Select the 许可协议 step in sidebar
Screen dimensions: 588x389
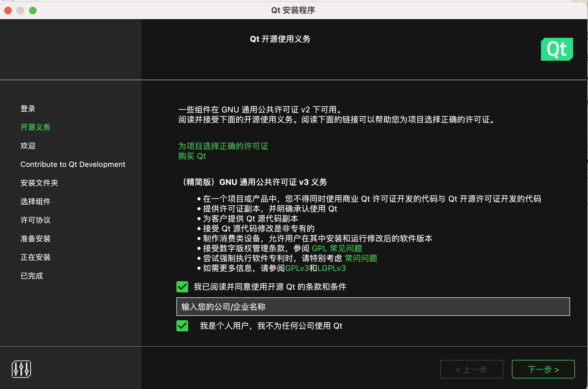pyautogui.click(x=35, y=220)
